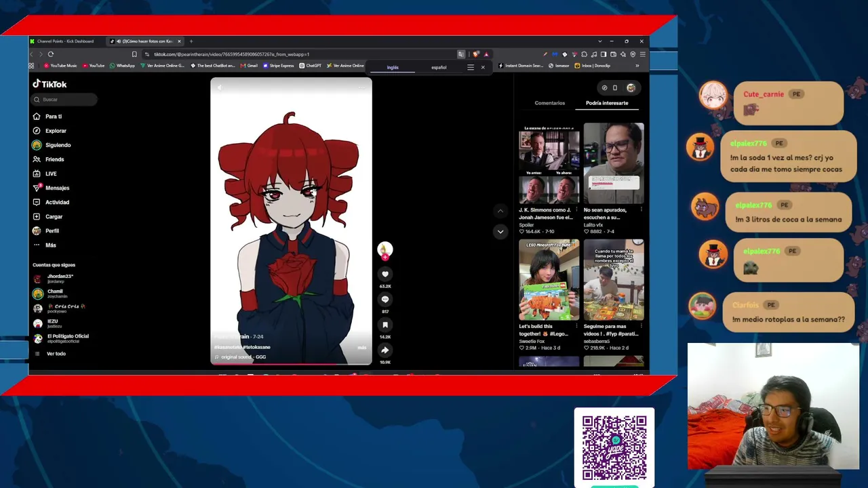Select inglés in the translate popup
This screenshot has width=868, height=488.
click(393, 68)
